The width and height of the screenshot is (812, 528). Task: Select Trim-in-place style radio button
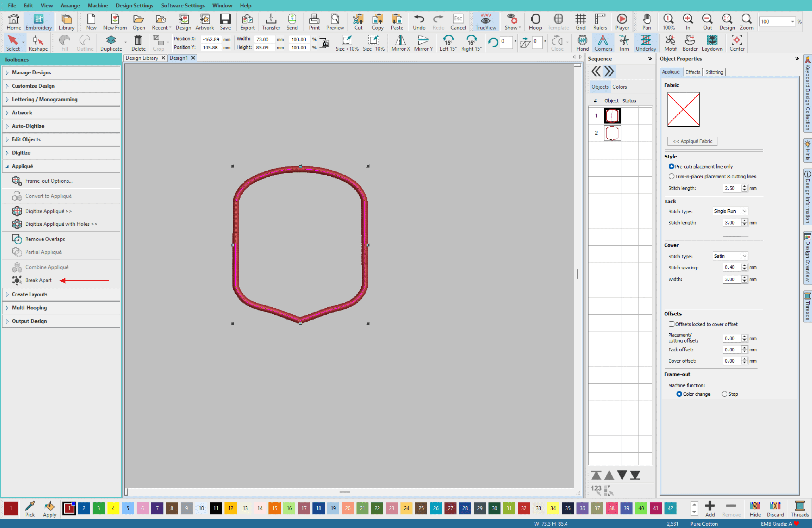coord(671,177)
